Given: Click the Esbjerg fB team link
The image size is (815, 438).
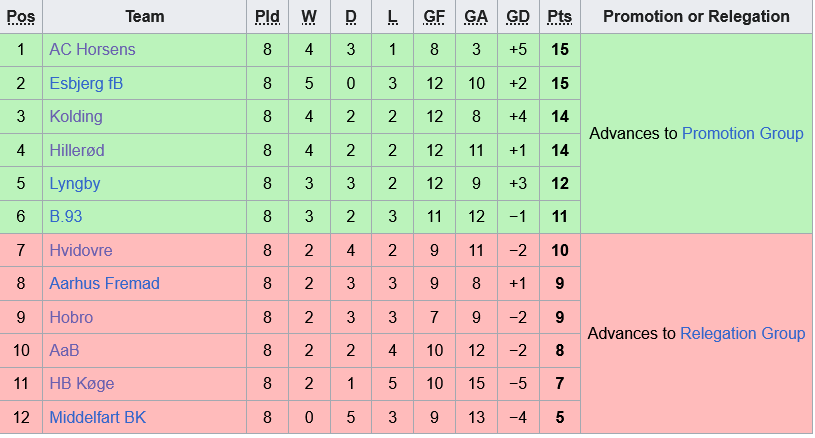Looking at the screenshot, I should (x=86, y=83).
